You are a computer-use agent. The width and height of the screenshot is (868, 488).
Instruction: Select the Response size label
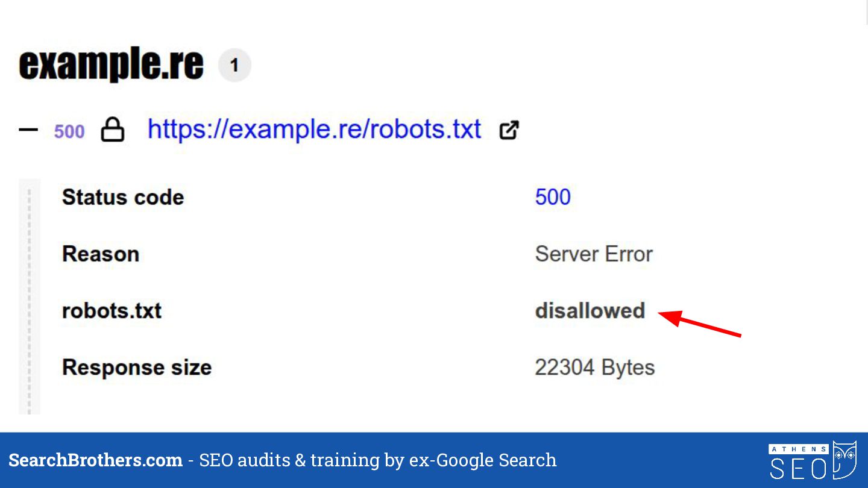coord(137,368)
